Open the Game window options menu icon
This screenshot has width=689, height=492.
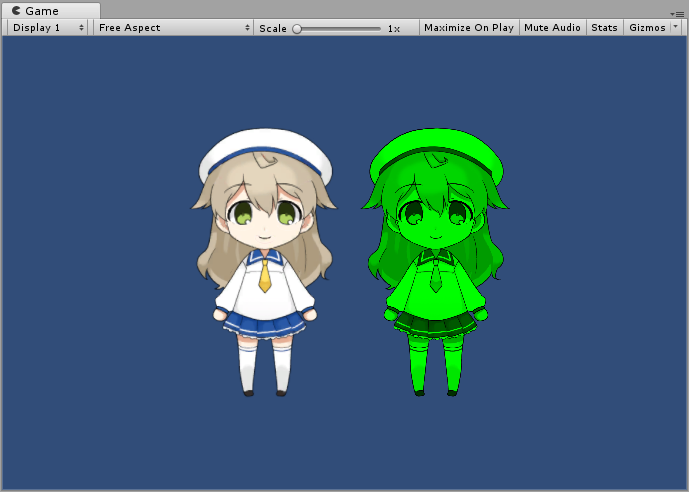[678, 14]
